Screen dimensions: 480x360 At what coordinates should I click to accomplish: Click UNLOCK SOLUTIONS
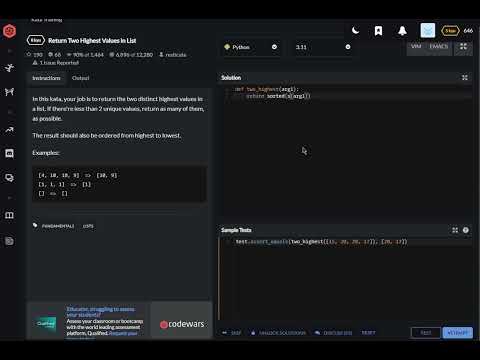pos(279,333)
